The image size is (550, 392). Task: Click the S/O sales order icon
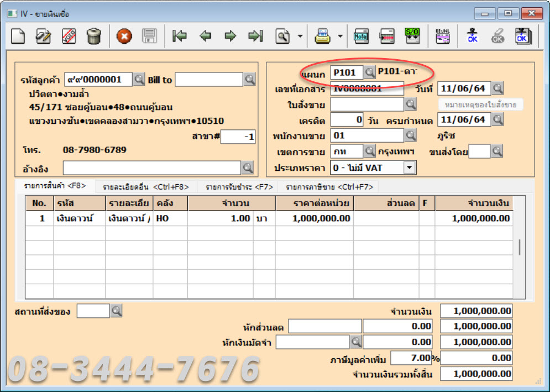(412, 36)
